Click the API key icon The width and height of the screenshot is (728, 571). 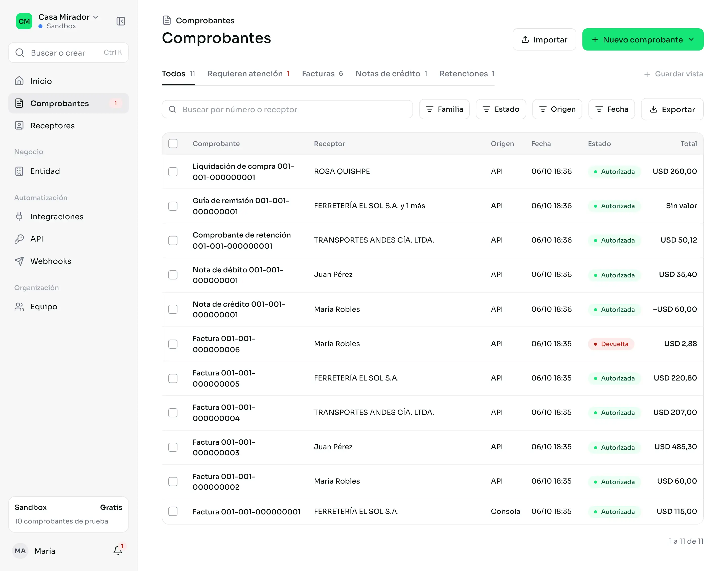[19, 239]
